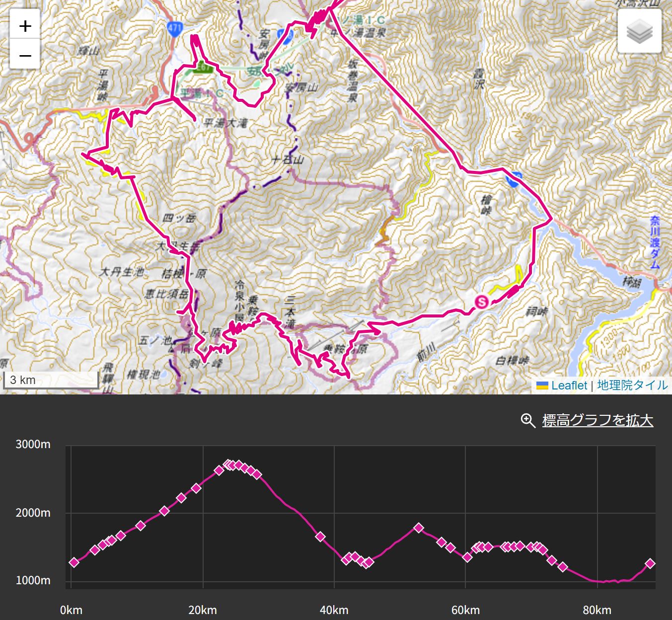
Task: Click the 3 km map scale bar
Action: 51,380
